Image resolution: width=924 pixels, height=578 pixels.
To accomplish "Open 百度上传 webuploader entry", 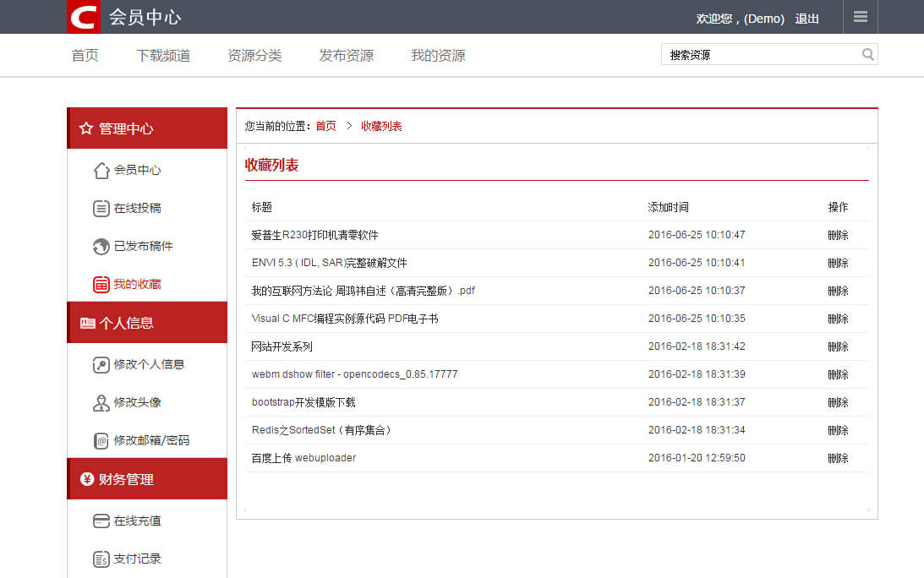I will click(303, 458).
